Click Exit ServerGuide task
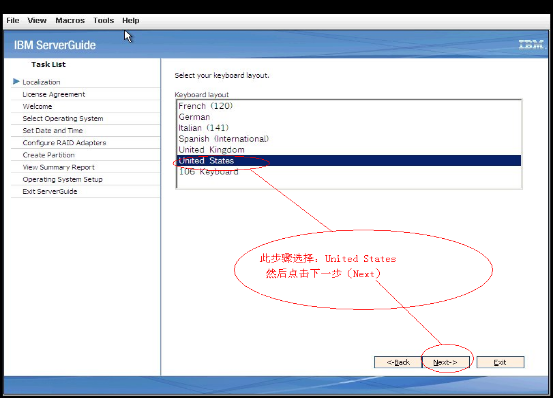 [50, 192]
